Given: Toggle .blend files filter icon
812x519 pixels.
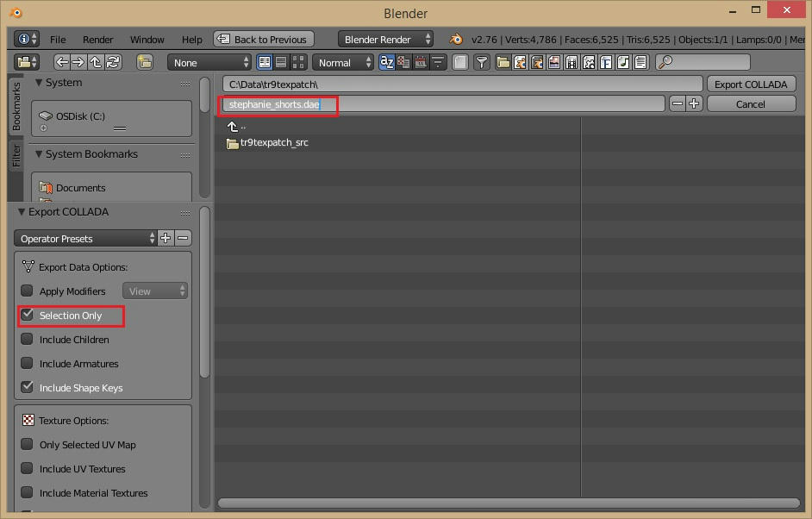Looking at the screenshot, I should click(x=520, y=62).
